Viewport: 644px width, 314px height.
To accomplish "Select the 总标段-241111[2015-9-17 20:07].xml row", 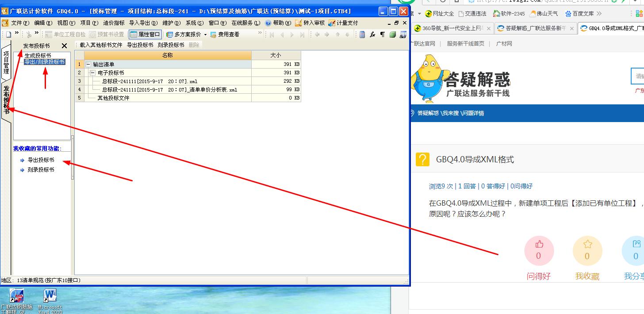I will coord(188,81).
